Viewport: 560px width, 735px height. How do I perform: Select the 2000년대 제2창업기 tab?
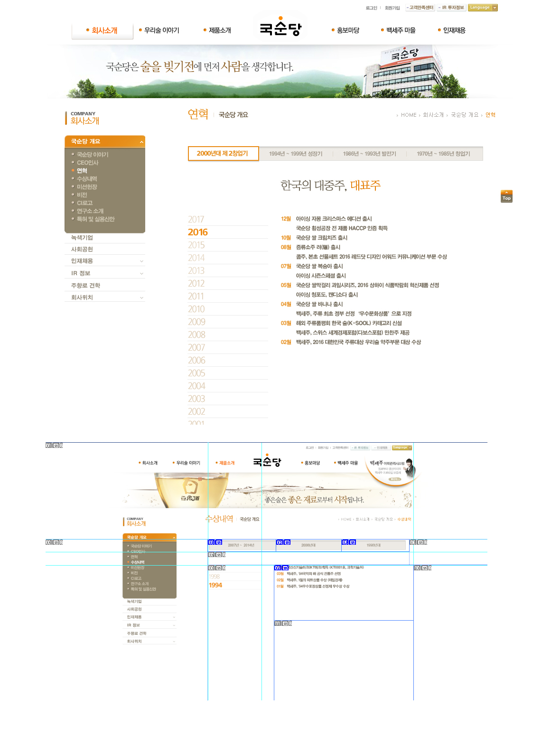click(223, 154)
